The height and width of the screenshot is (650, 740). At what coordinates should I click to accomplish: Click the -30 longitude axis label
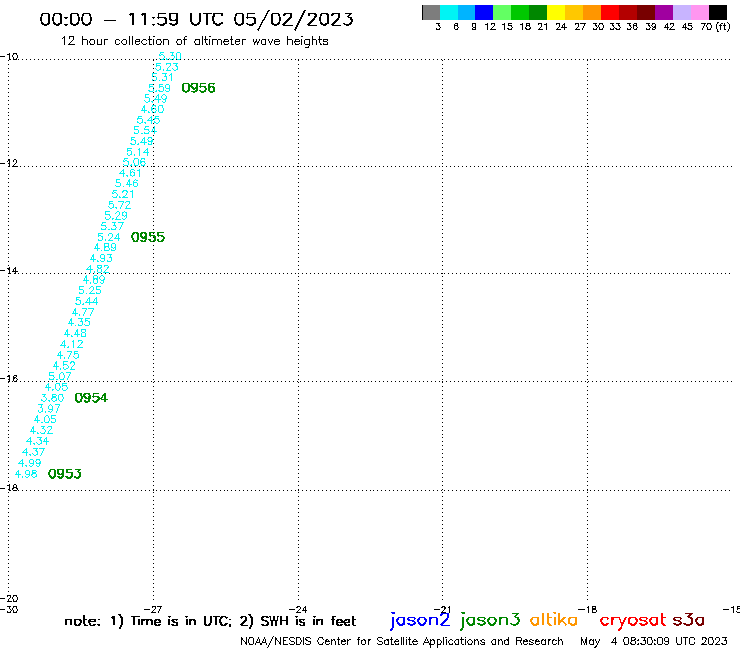(x=9, y=609)
